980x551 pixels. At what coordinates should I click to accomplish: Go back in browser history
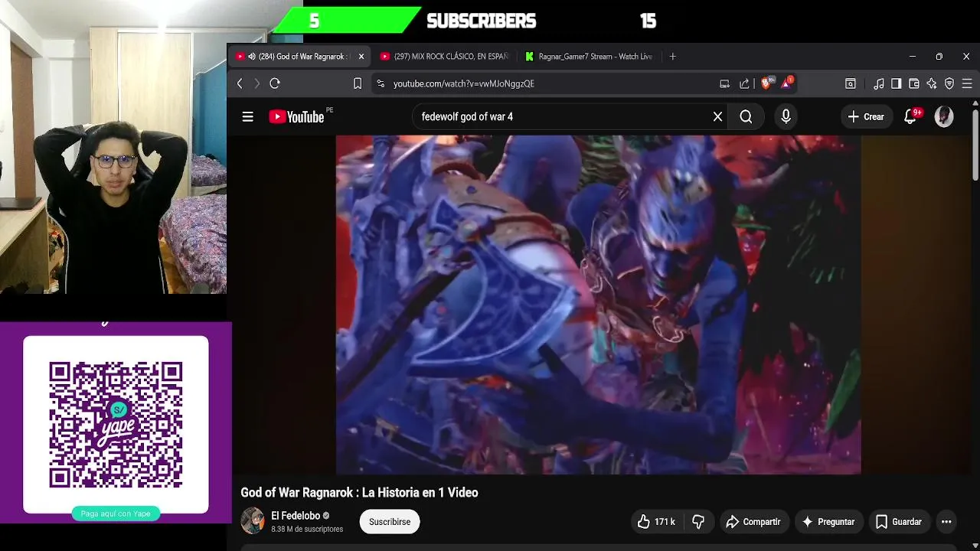[240, 83]
